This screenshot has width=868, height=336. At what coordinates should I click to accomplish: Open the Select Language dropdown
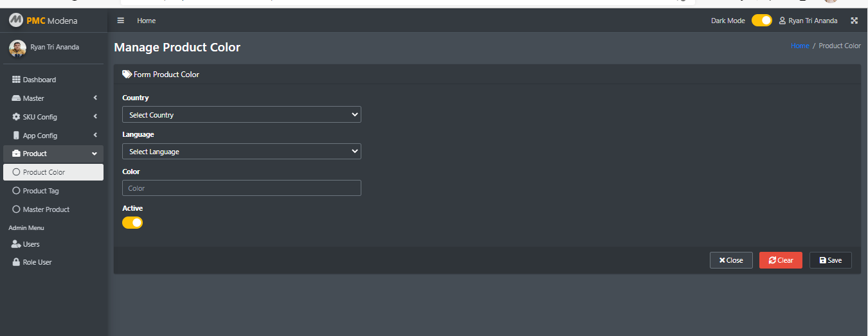[242, 151]
